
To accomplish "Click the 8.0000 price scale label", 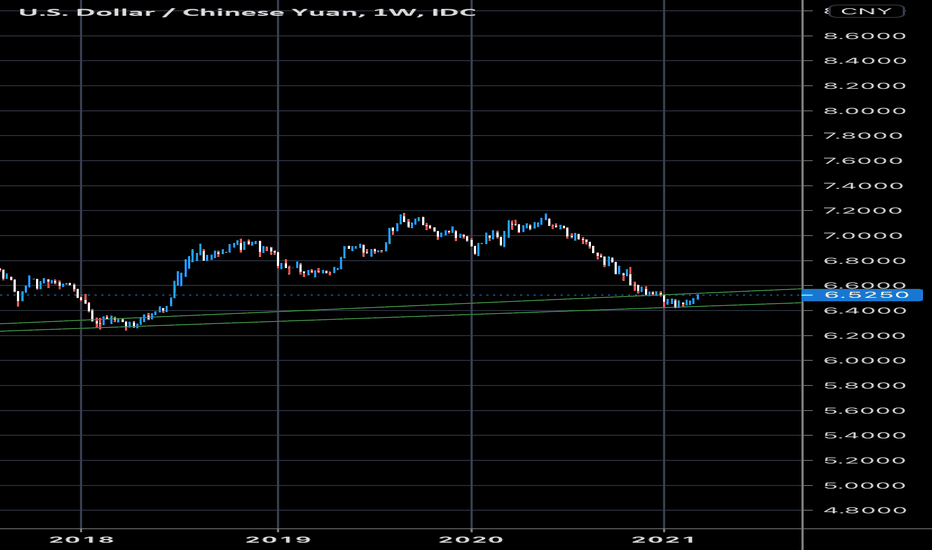I will click(x=865, y=111).
